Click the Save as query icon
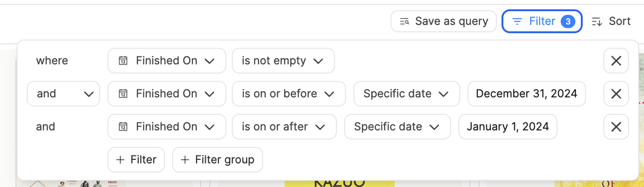Image resolution: width=644 pixels, height=187 pixels. pyautogui.click(x=404, y=22)
